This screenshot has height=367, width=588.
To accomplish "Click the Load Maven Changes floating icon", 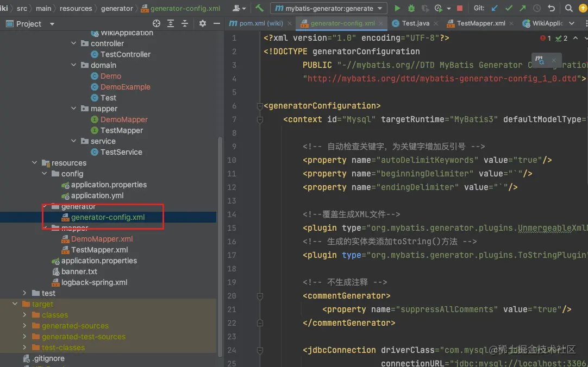I will (539, 60).
